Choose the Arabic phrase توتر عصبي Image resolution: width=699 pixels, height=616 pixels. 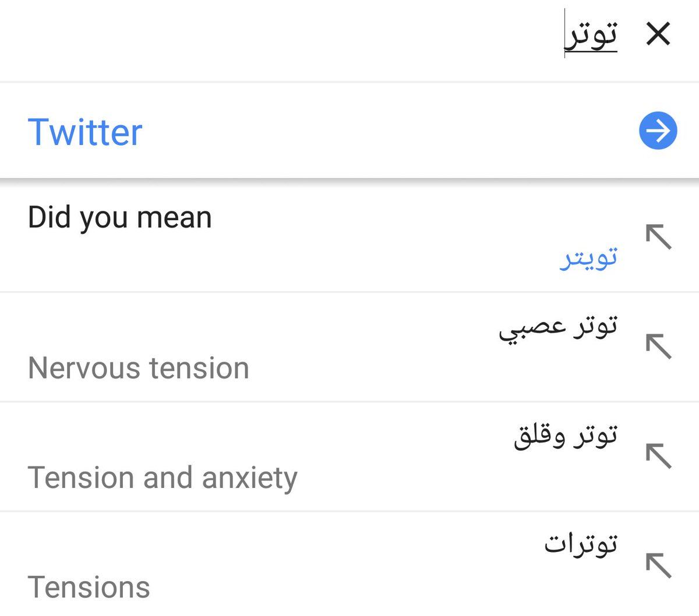coord(557,327)
